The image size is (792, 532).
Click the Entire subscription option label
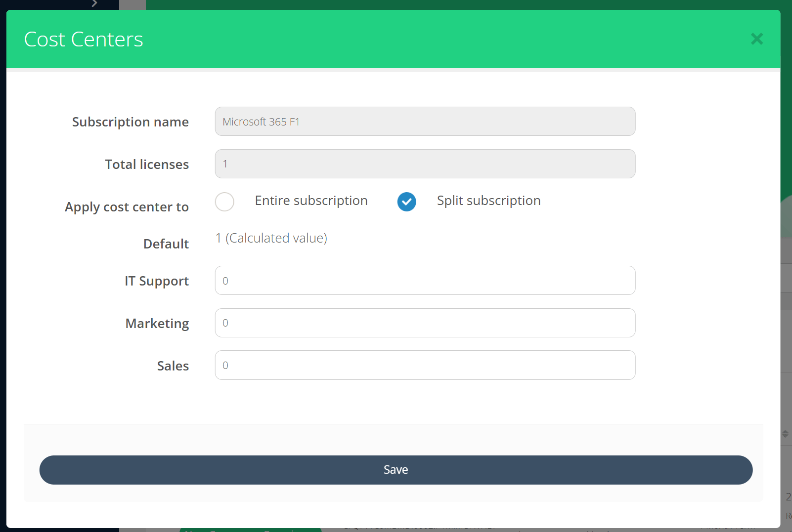(x=311, y=201)
